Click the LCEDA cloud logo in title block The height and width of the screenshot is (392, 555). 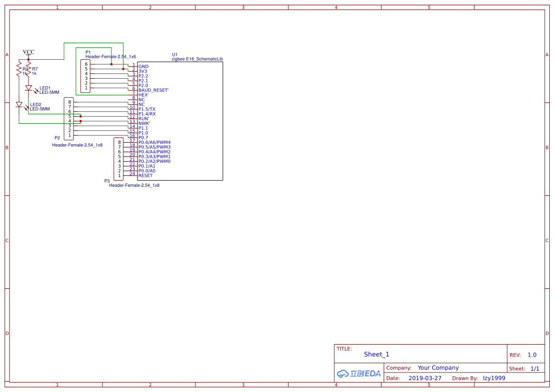tap(359, 374)
